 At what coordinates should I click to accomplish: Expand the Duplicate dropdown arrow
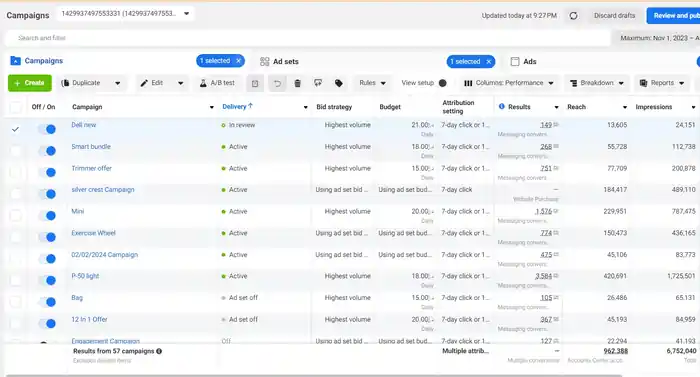click(x=117, y=83)
